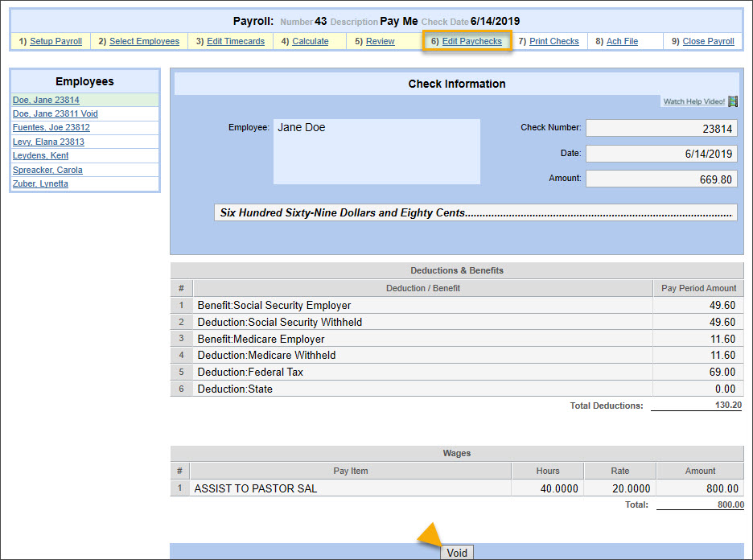This screenshot has width=753, height=560.
Task: Click the filmstrip help video icon
Action: click(x=731, y=101)
